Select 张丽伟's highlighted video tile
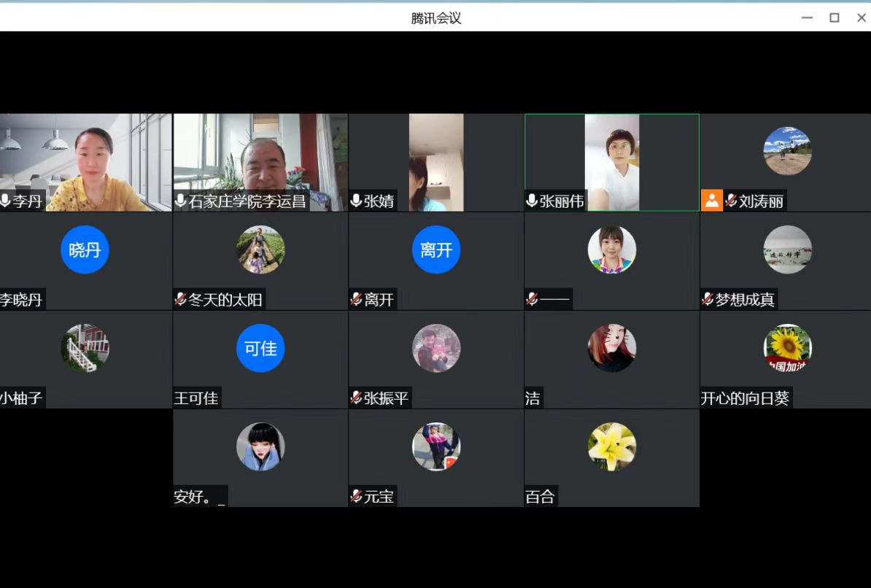This screenshot has width=871, height=588. (x=612, y=162)
